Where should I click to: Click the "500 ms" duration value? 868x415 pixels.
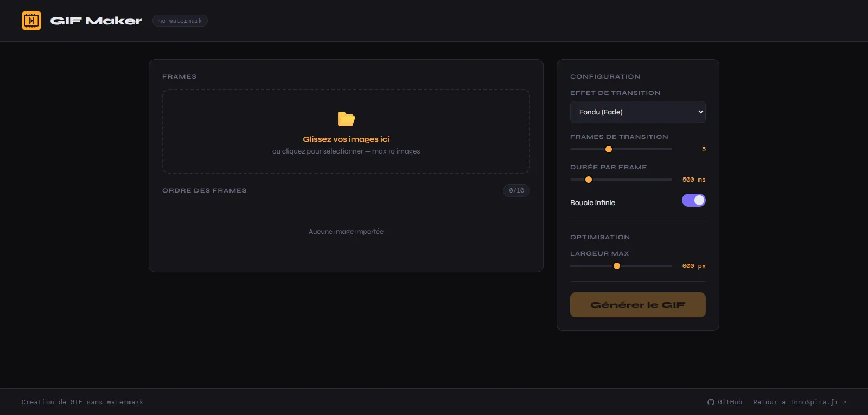point(693,180)
